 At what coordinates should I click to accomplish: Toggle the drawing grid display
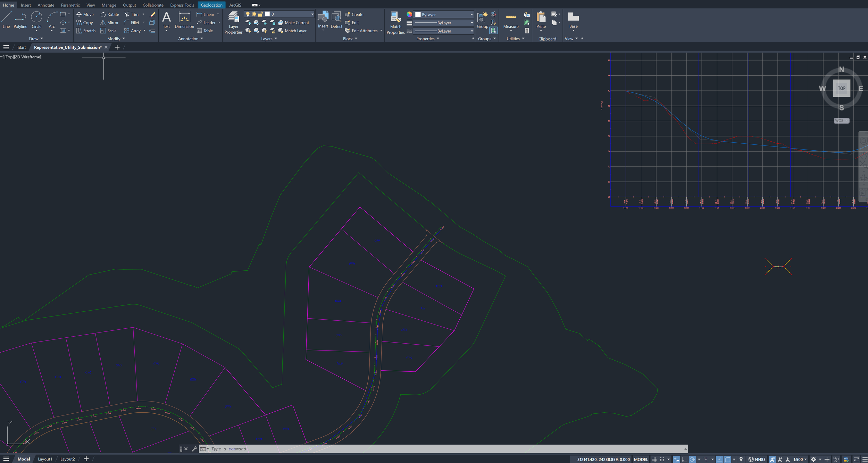(x=654, y=459)
